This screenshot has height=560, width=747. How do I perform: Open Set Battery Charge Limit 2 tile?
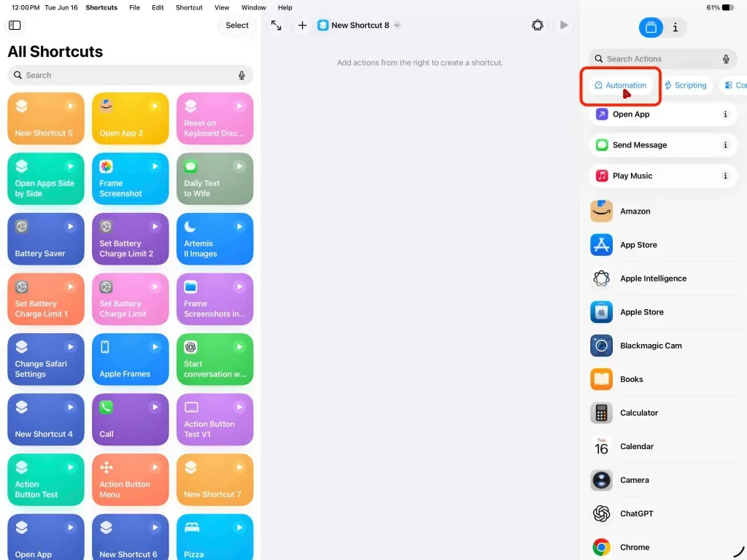[x=130, y=239]
